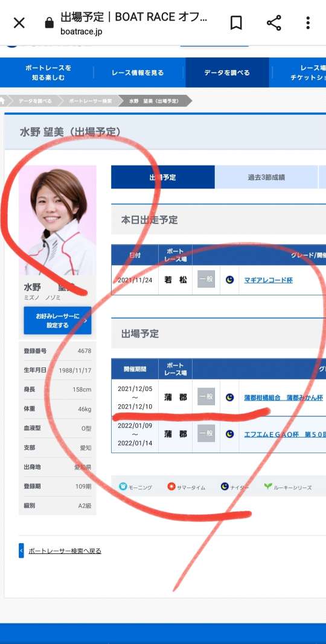
Task: Click the home icon in breadcrumb
Action: coord(2,101)
